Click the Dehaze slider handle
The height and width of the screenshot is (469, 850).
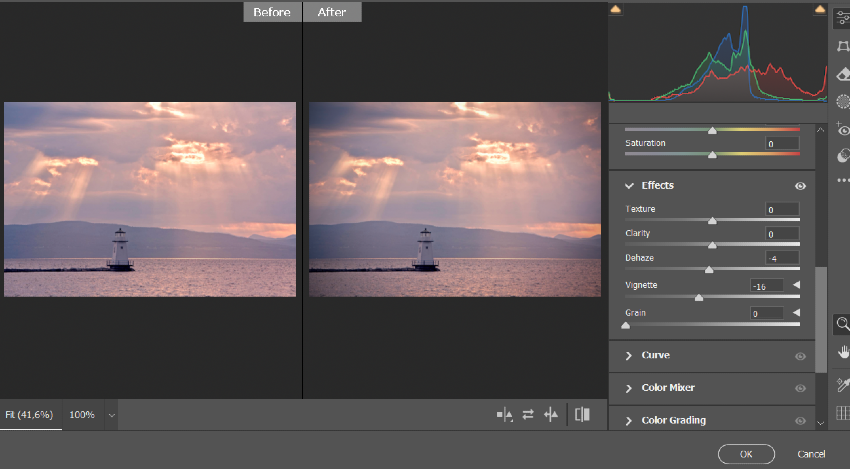click(709, 270)
